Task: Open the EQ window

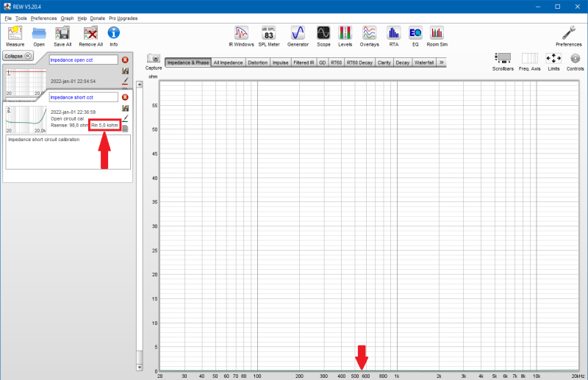Action: 415,37
